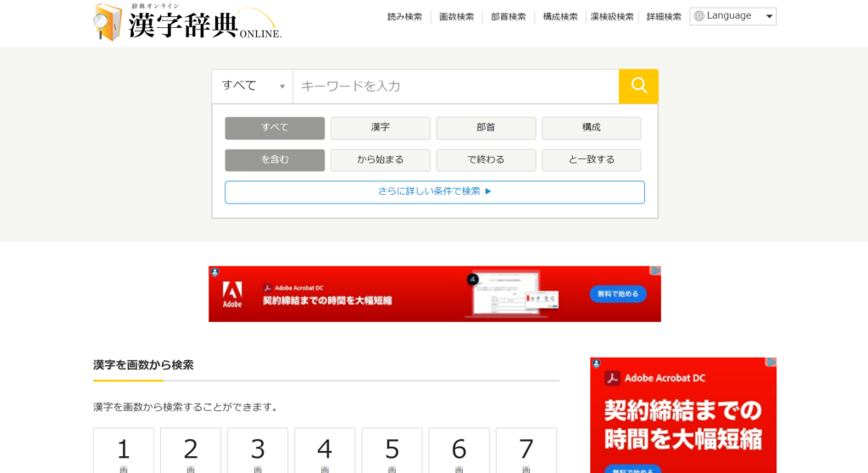Open the Language selector dropdown
Image resolution: width=868 pixels, height=473 pixels.
[733, 16]
